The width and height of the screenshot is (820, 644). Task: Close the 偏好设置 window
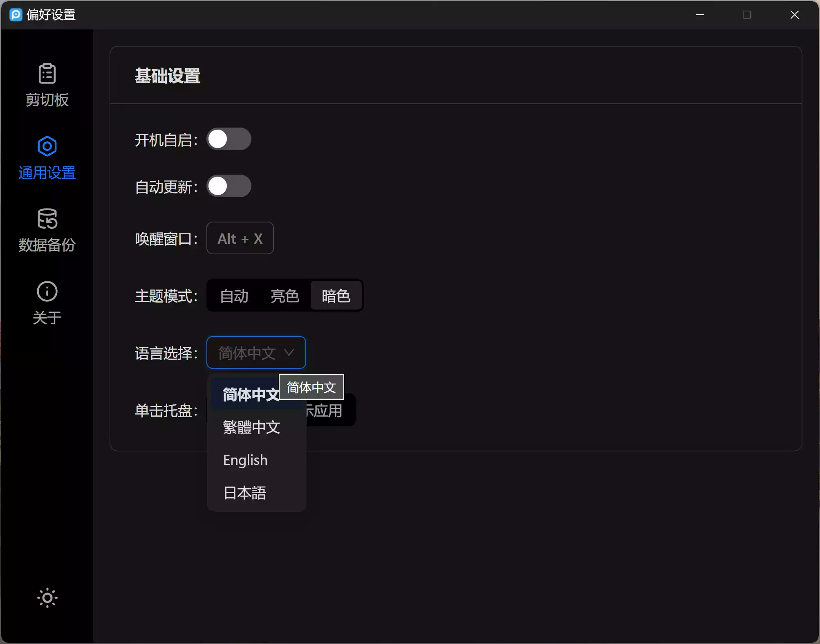794,15
